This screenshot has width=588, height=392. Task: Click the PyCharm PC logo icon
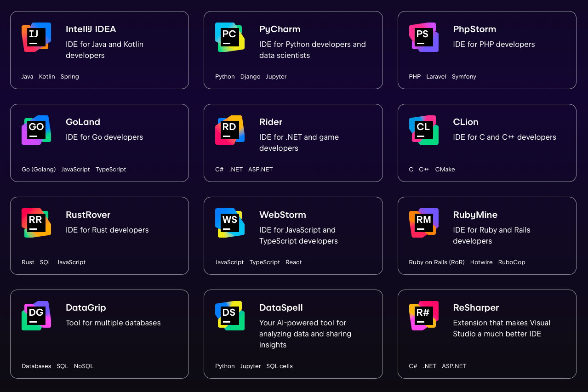(230, 37)
